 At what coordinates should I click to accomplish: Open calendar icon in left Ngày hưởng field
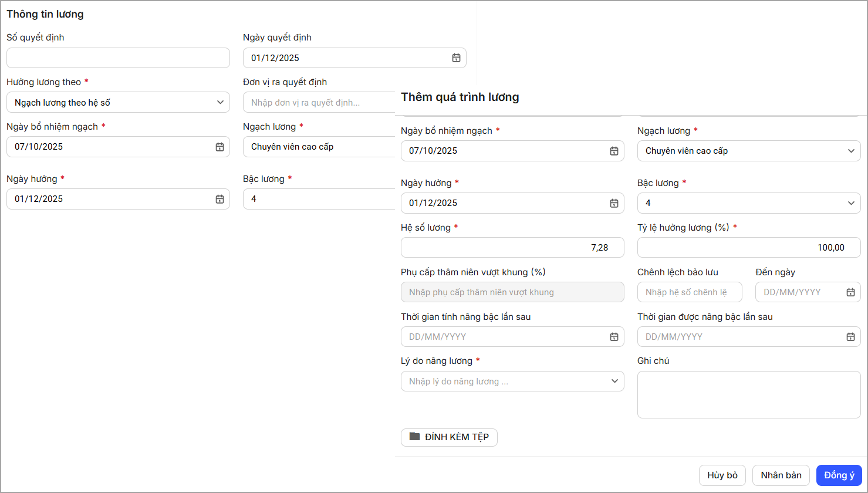point(219,199)
